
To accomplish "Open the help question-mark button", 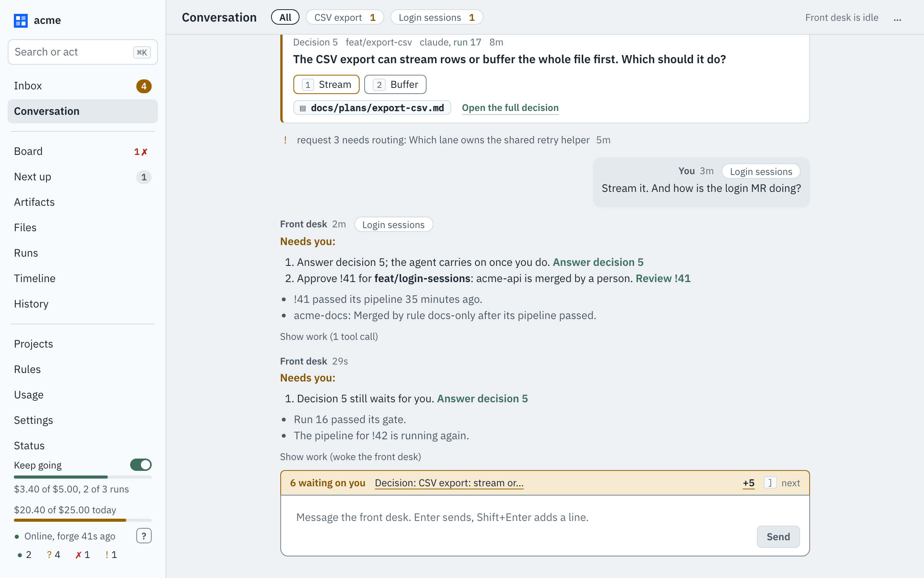I will [x=144, y=536].
